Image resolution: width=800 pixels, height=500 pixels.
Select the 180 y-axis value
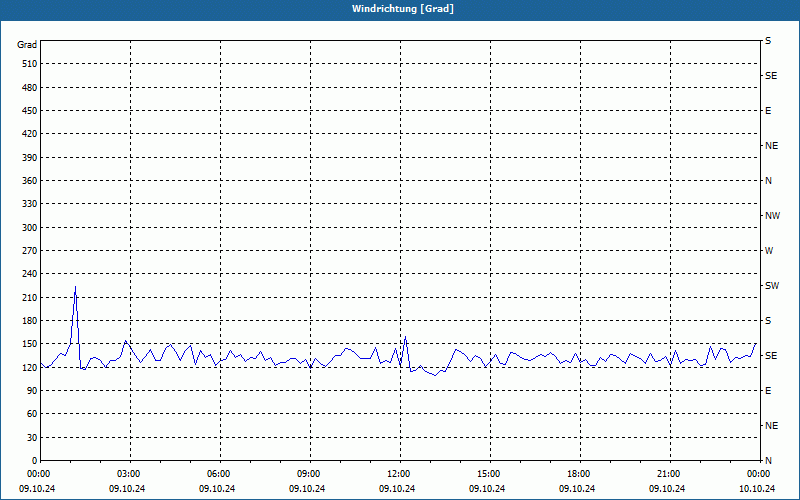point(30,321)
